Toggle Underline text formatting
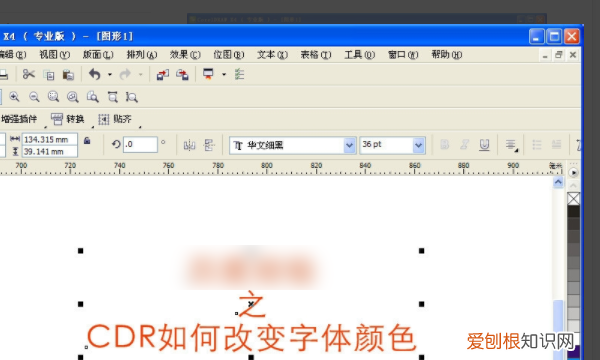600x360 pixels. coord(484,145)
